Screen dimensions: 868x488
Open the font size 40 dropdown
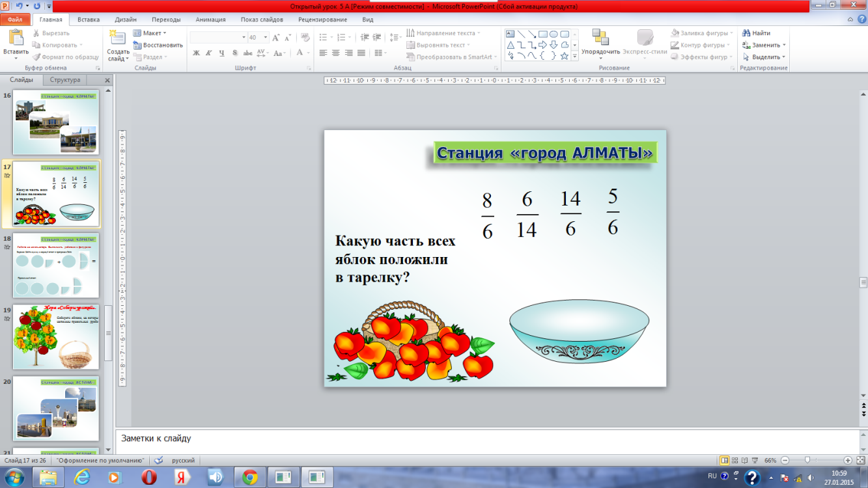[x=265, y=38]
